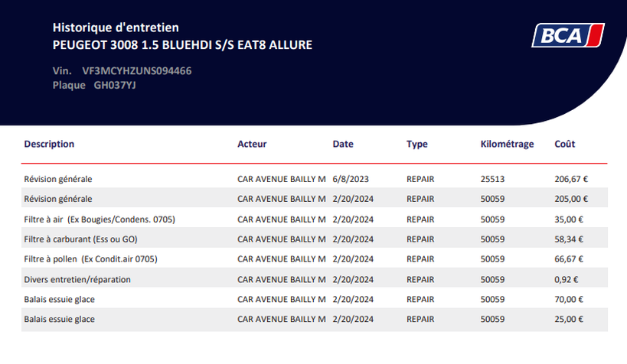
Task: Click the Filtre à air description row
Action: click(315, 219)
